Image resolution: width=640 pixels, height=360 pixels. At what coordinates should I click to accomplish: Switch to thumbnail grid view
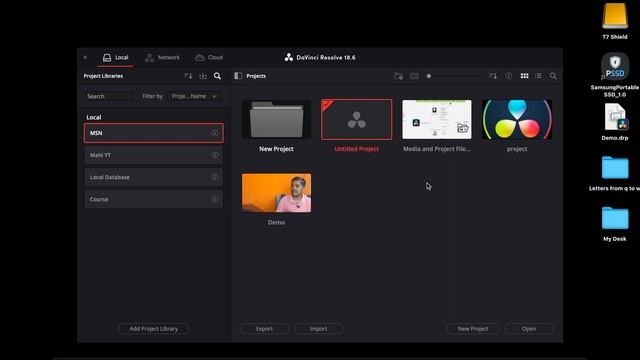pos(524,76)
